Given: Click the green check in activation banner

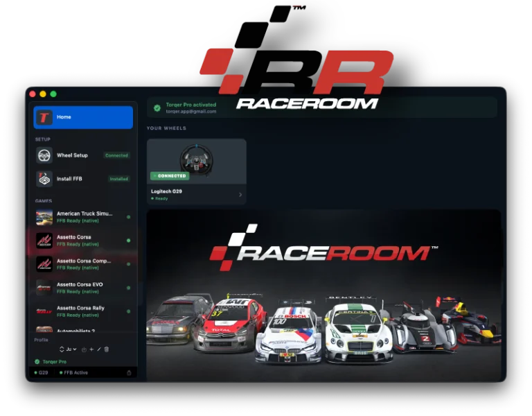Looking at the screenshot, I should (157, 108).
